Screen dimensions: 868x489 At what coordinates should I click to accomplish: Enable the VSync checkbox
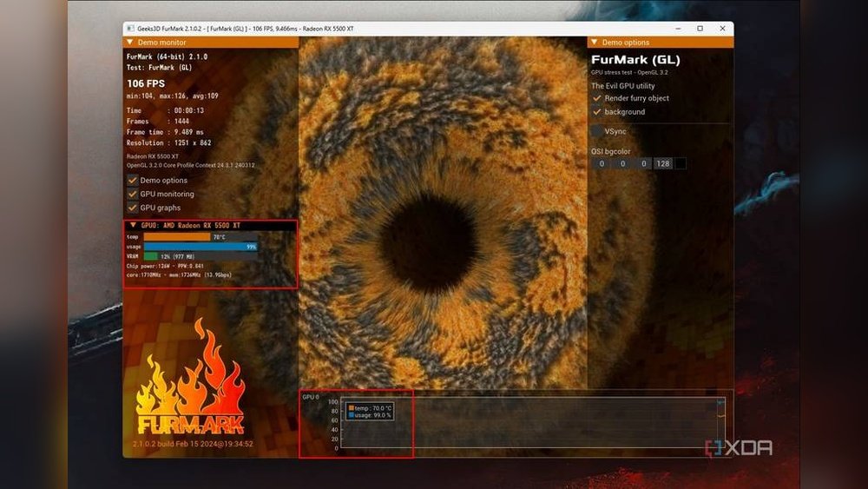click(597, 131)
